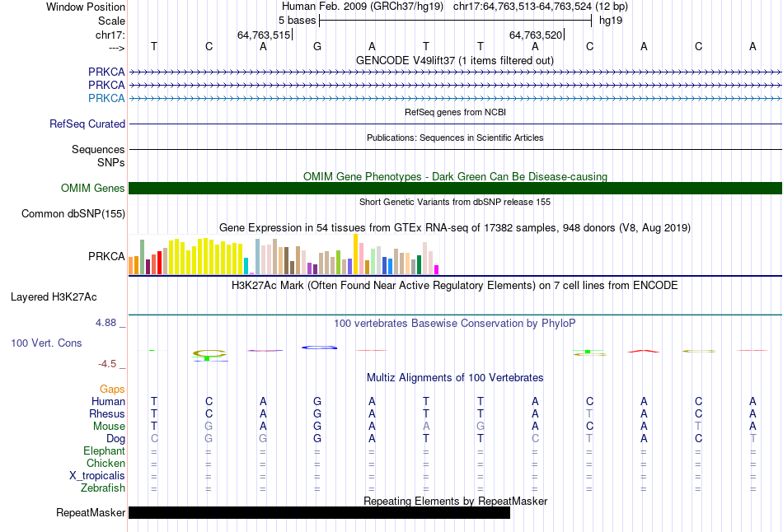Click the hg19 label beside the scale bar
Image resolution: width=783 pixels, height=532 pixels.
coord(610,21)
